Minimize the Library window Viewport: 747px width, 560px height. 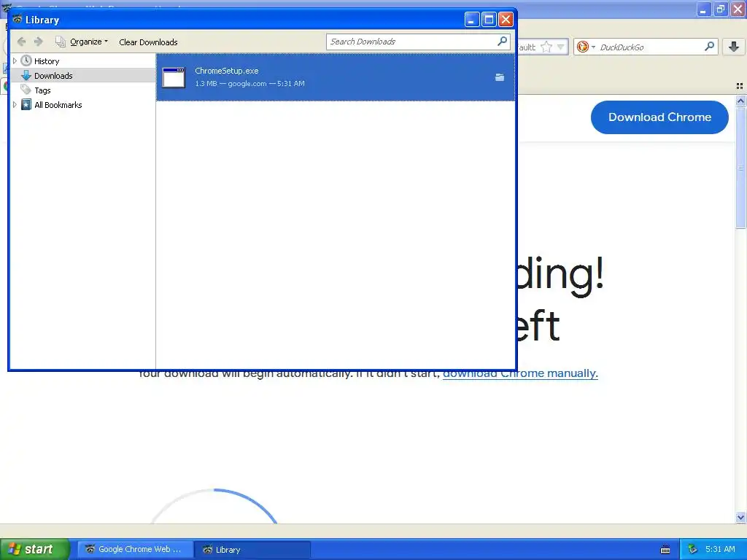click(472, 20)
